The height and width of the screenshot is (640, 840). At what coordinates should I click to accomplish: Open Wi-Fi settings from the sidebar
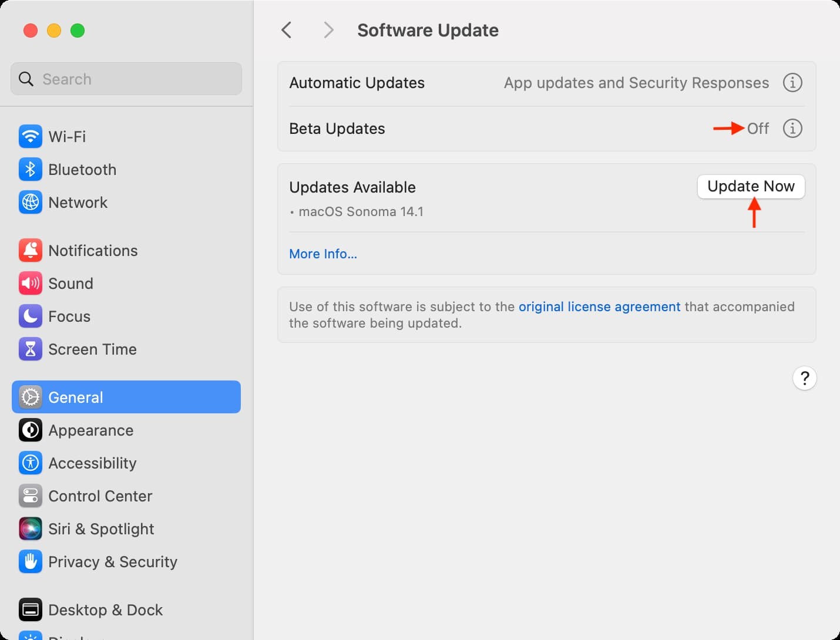point(67,136)
